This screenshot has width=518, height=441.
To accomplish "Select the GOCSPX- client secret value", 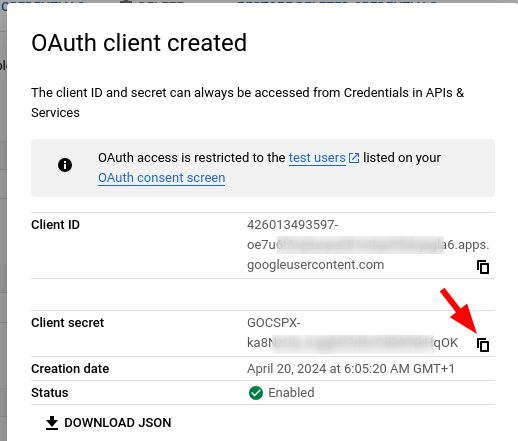I will 353,333.
